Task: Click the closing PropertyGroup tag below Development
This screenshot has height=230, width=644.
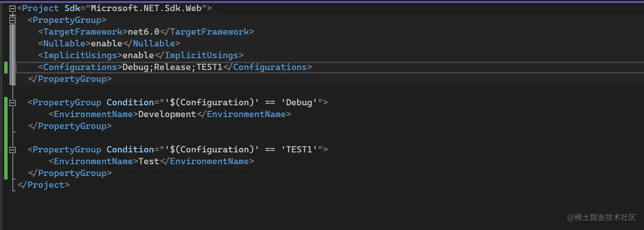Action: [70, 126]
